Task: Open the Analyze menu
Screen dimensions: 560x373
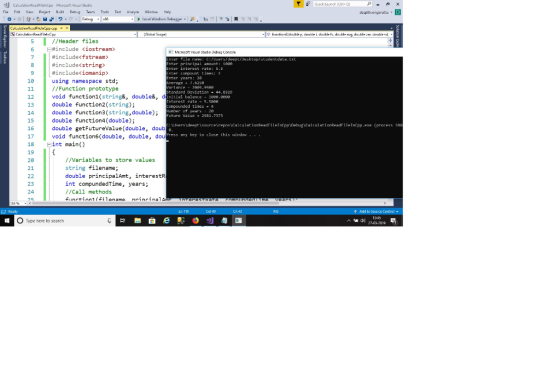Action: coord(133,12)
